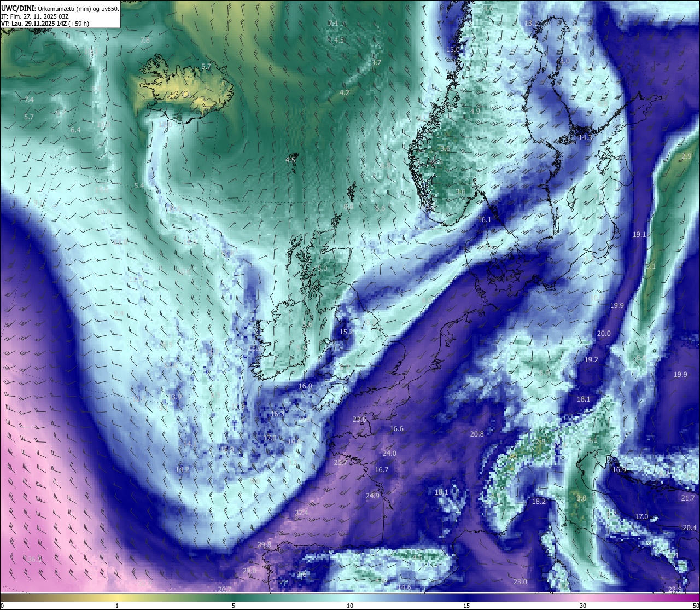The image size is (700, 610).
Task: Click the value 15.0 off the Norwegian coast
Action: pos(453,49)
